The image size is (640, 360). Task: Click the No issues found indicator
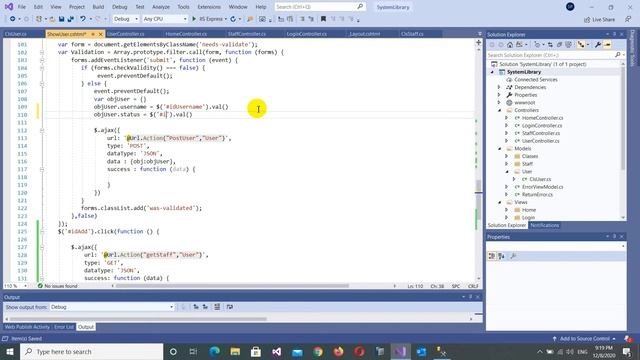[57, 286]
